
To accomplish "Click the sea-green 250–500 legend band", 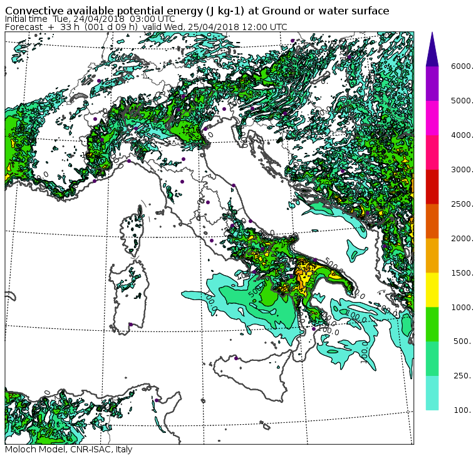I will click(432, 358).
